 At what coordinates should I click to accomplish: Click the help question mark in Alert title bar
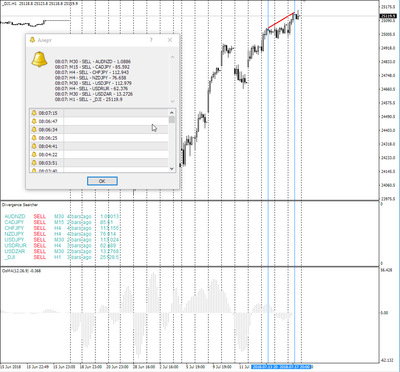click(x=151, y=40)
